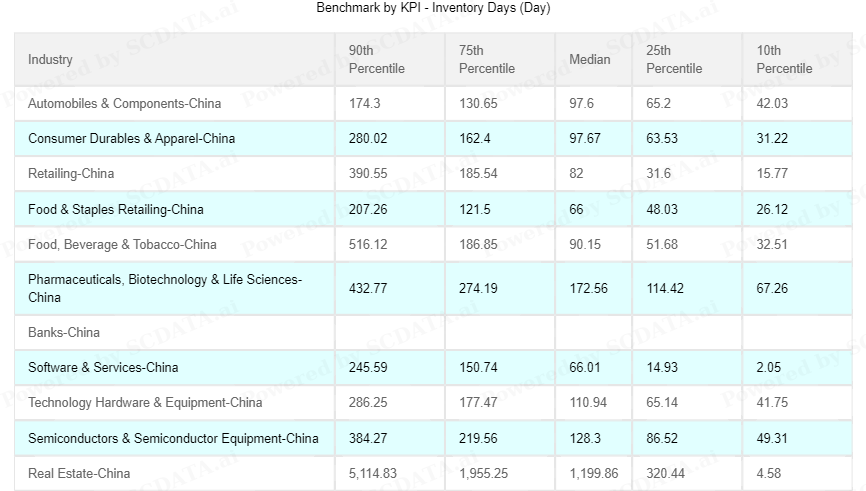
Task: Click the Industry column header
Action: coord(50,60)
